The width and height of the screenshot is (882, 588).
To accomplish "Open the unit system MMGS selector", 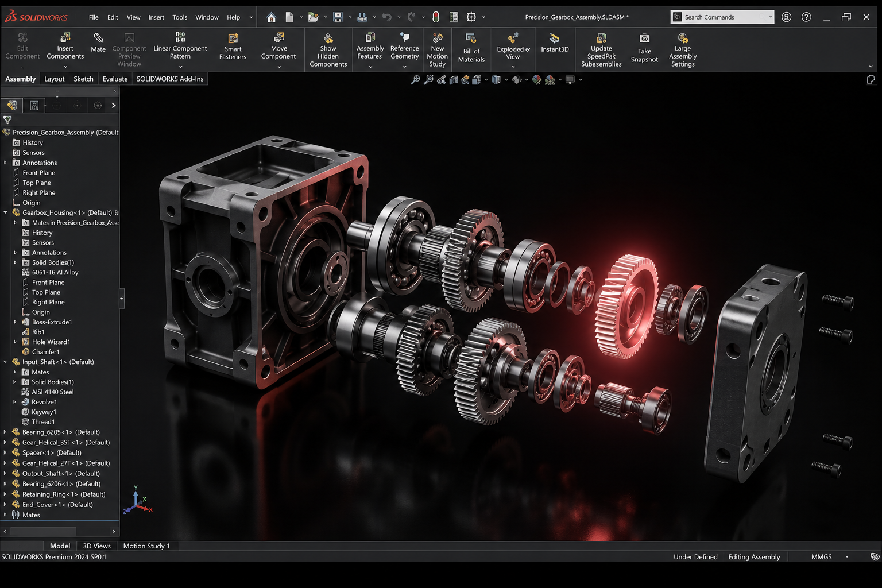I will pyautogui.click(x=821, y=557).
